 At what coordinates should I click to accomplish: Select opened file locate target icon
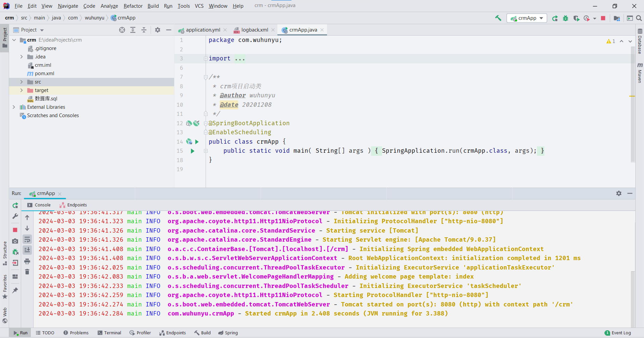122,30
